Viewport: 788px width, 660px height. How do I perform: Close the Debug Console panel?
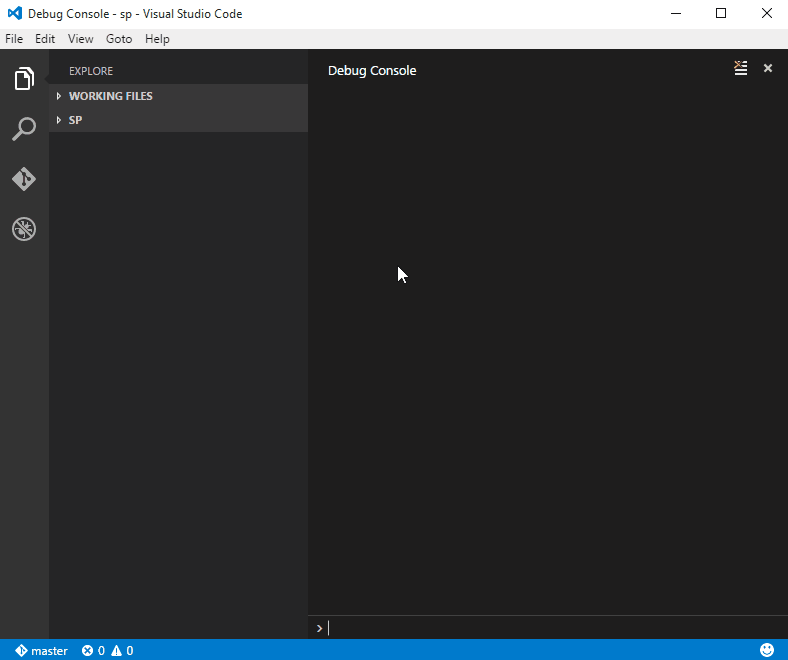[767, 68]
